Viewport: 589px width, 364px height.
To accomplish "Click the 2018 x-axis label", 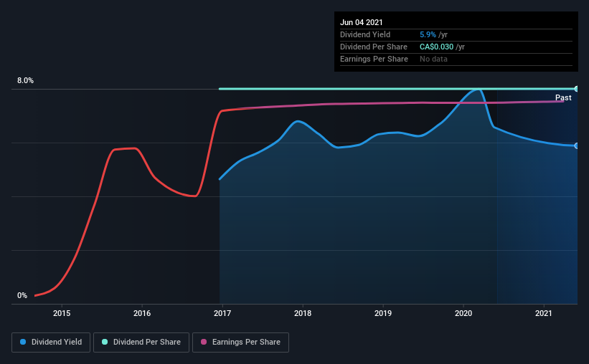I will point(303,313).
